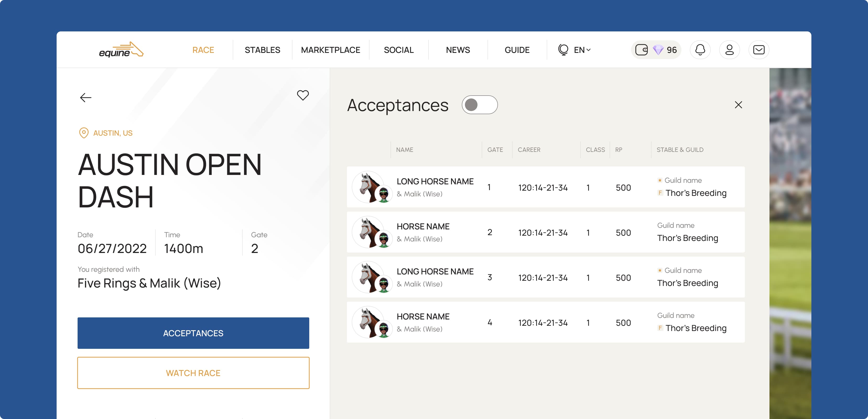Open the STABLES menu item
Image resolution: width=868 pixels, height=419 pixels.
tap(262, 50)
